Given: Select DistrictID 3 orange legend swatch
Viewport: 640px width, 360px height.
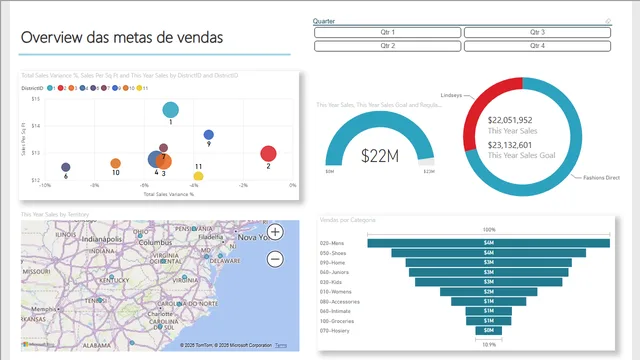Looking at the screenshot, I should (71, 88).
